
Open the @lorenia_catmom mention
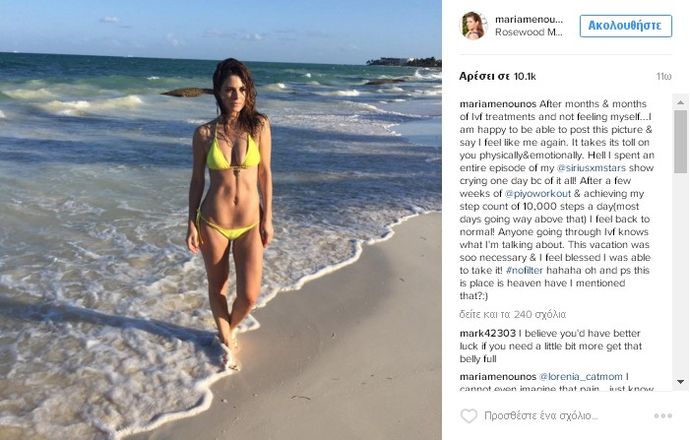(x=581, y=377)
